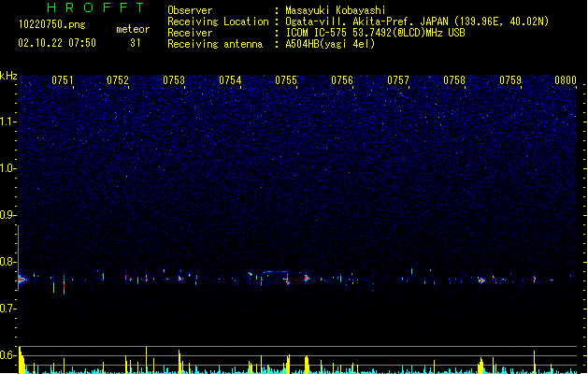This screenshot has height=374, width=588.
Task: Click the kHz axis unit label
Action: point(8,76)
